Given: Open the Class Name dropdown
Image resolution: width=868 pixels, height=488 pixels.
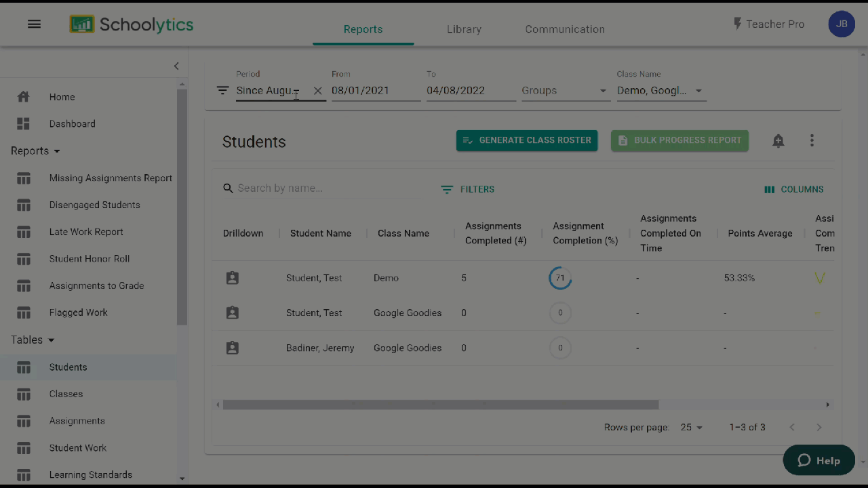Looking at the screenshot, I should click(660, 91).
